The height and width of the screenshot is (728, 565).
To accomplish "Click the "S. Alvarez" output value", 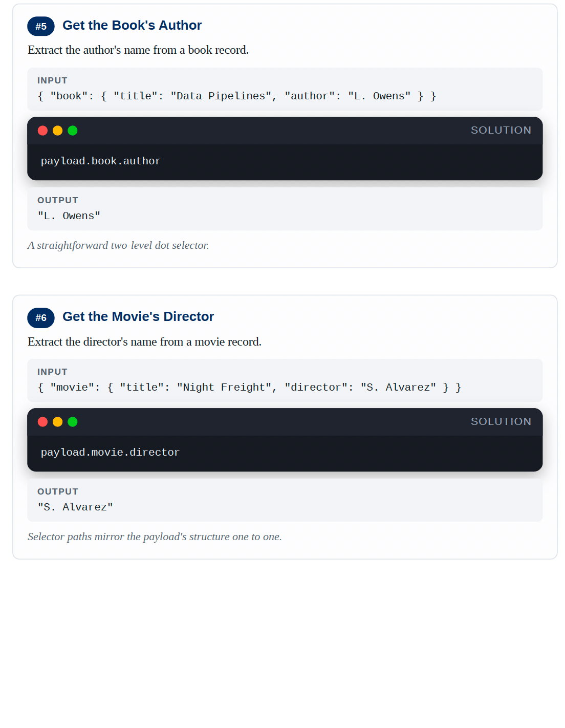I will (75, 507).
